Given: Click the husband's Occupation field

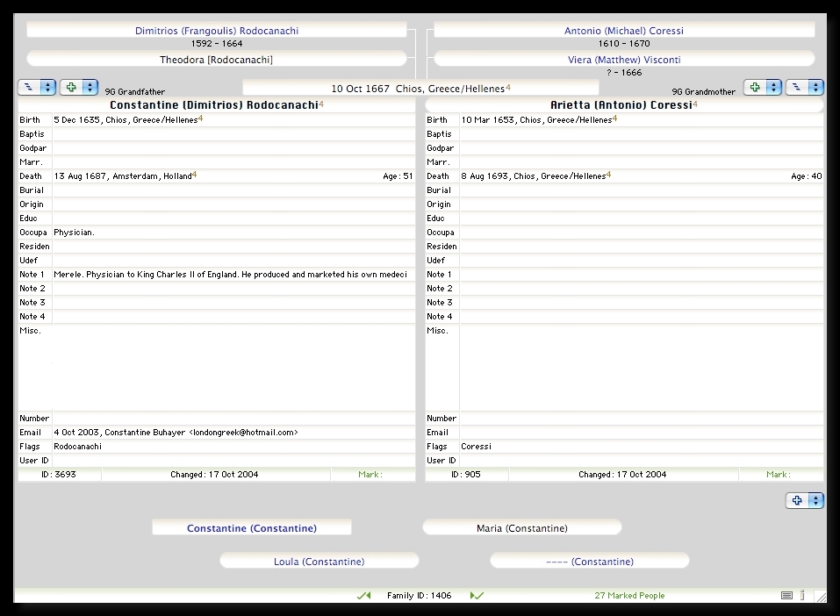Looking at the screenshot, I should 233,233.
